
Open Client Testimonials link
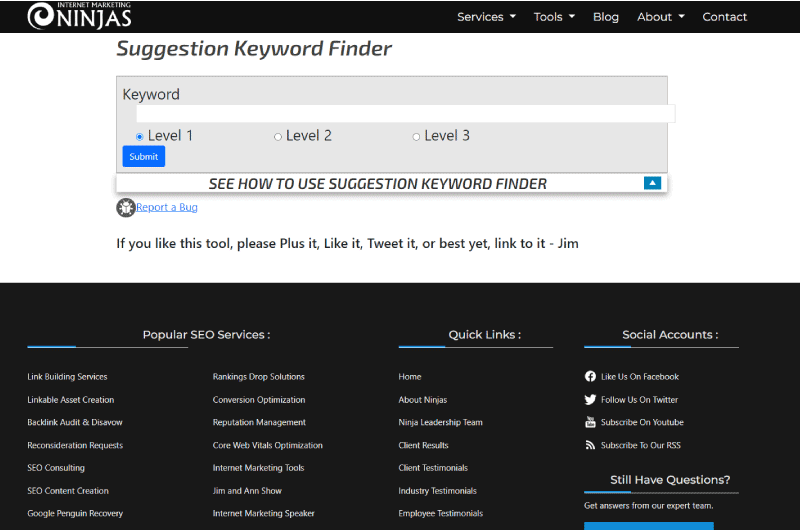tap(433, 468)
